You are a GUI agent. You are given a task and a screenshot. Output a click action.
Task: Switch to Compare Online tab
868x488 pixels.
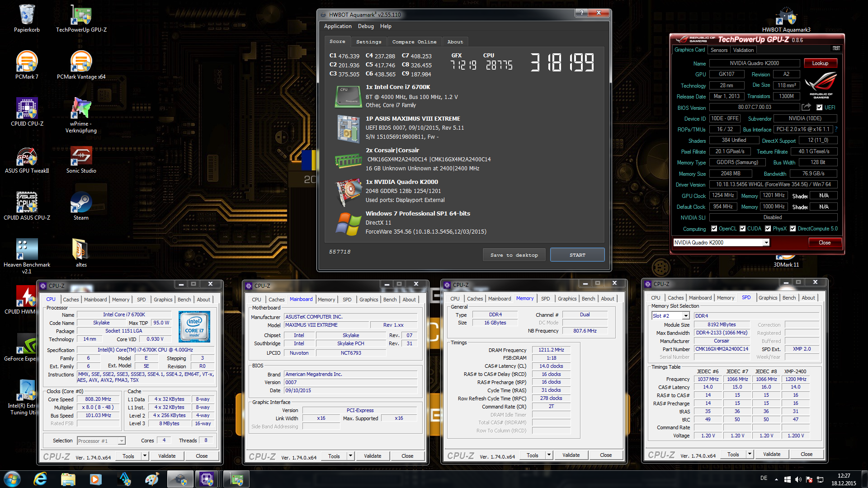[x=414, y=42]
